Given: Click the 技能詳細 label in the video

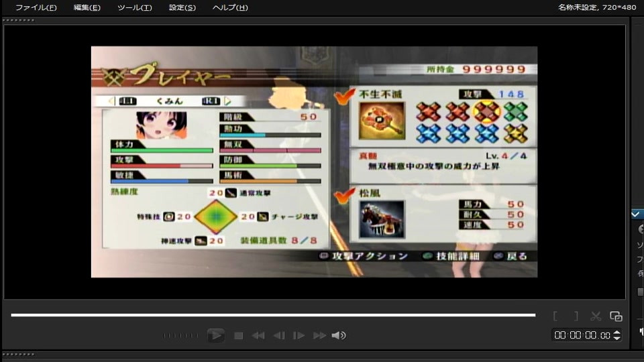Looking at the screenshot, I should tap(458, 256).
